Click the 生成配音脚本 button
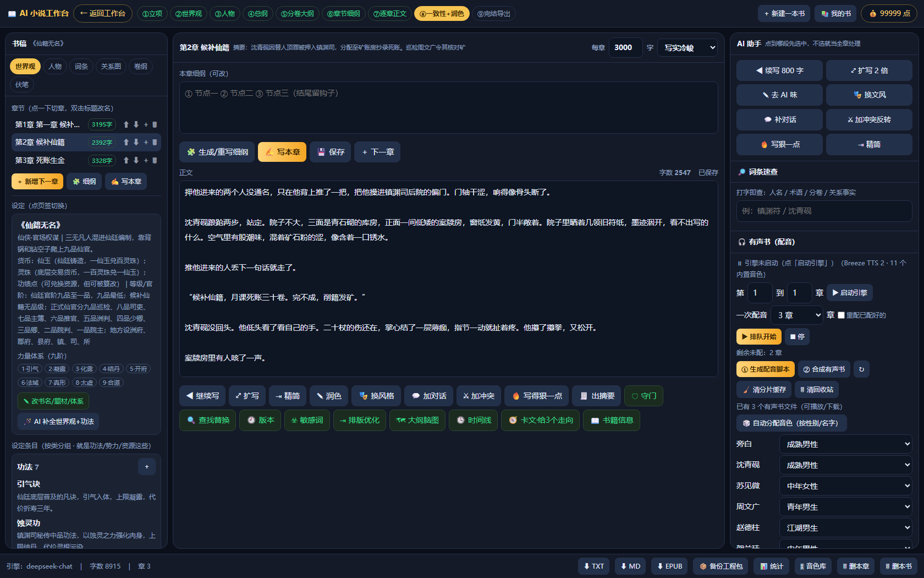This screenshot has height=578, width=924. 765,369
